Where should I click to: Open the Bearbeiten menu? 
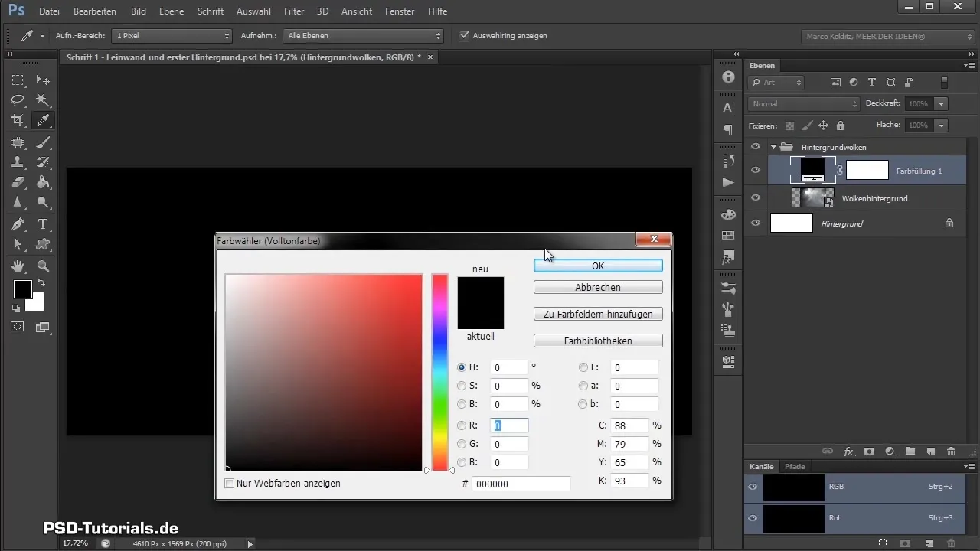pyautogui.click(x=96, y=11)
